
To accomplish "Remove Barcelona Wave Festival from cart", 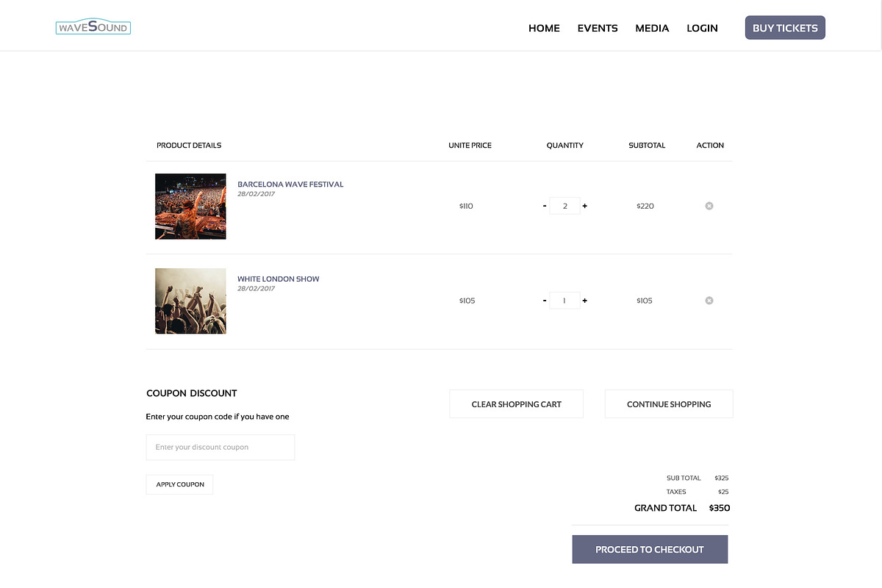I will pos(709,206).
